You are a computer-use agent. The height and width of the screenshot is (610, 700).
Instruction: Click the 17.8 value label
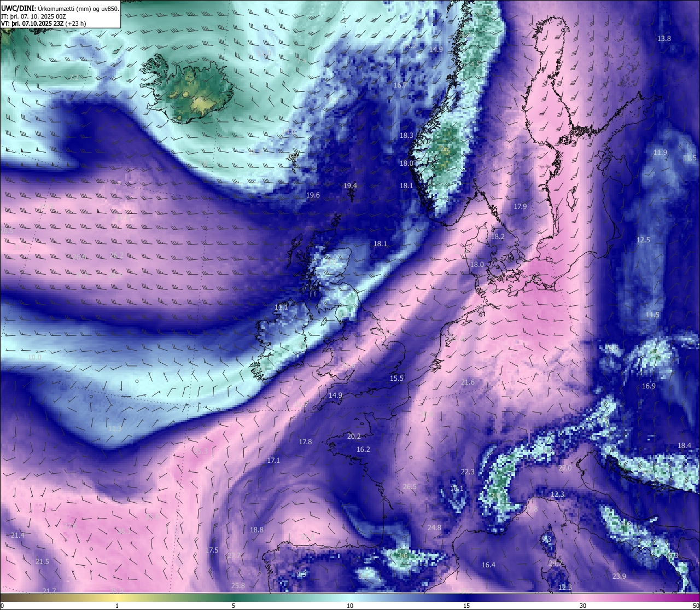[305, 441]
